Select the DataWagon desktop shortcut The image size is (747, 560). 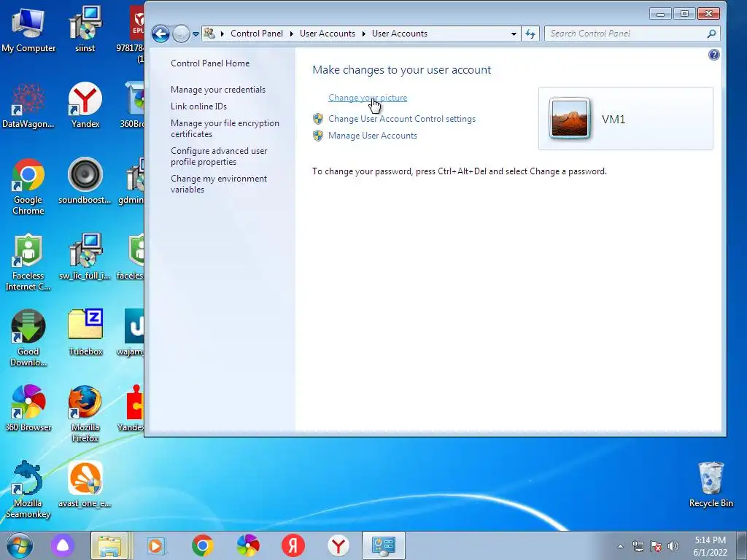(x=28, y=106)
